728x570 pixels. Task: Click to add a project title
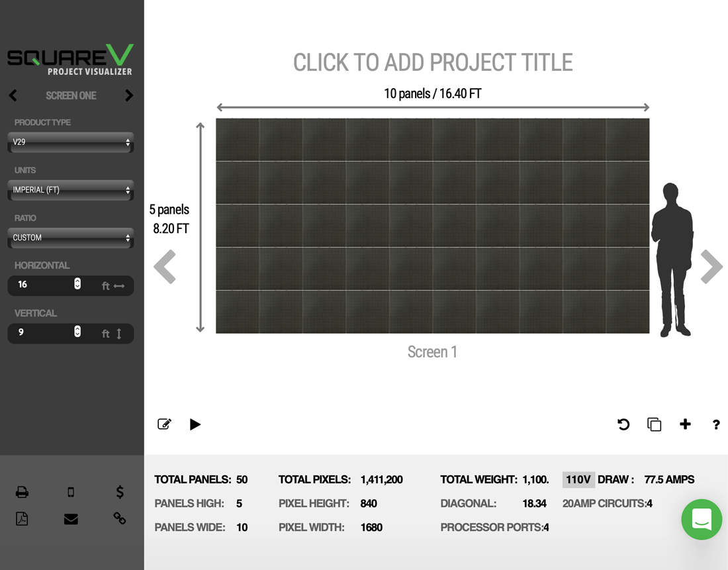[432, 62]
